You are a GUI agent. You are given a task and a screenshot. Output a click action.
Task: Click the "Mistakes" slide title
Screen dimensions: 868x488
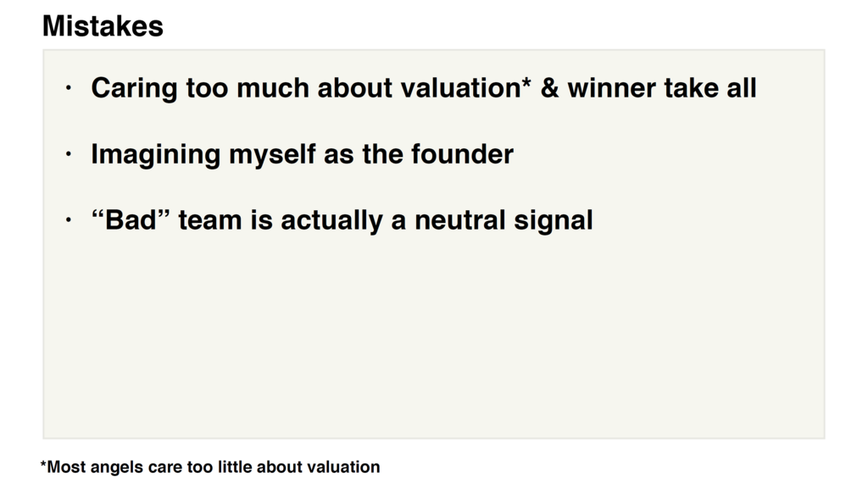pos(103,26)
